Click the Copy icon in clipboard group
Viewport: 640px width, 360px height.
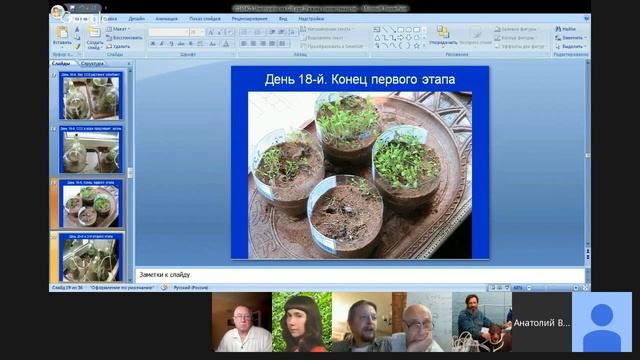[x=77, y=38]
